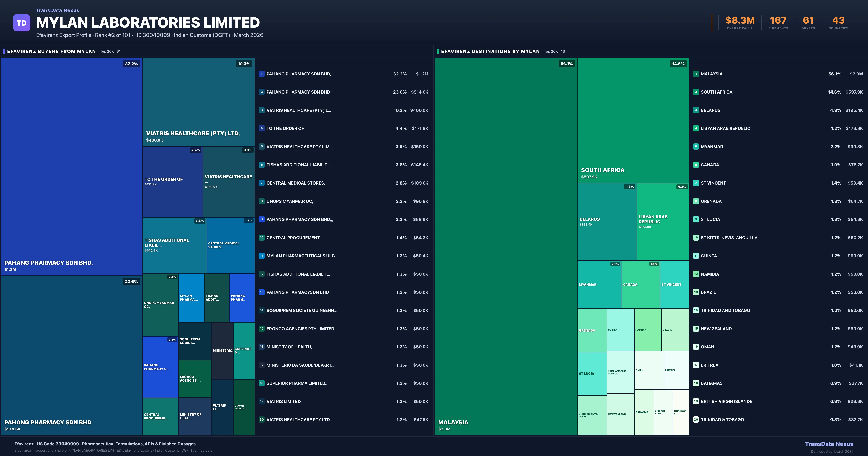Image resolution: width=868 pixels, height=456 pixels.
Task: Click rank 1 badge beside Malaysia
Action: tap(696, 74)
